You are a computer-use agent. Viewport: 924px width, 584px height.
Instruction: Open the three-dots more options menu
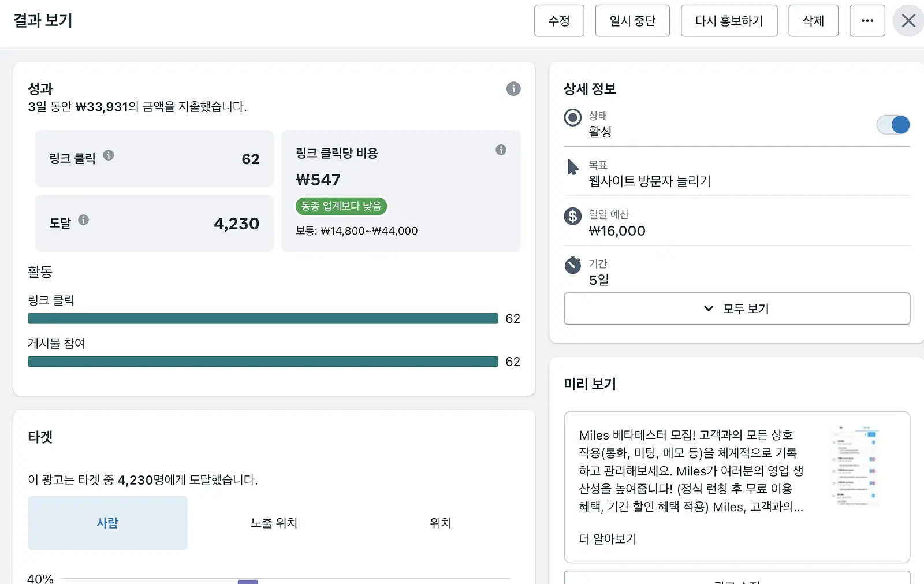(x=867, y=21)
